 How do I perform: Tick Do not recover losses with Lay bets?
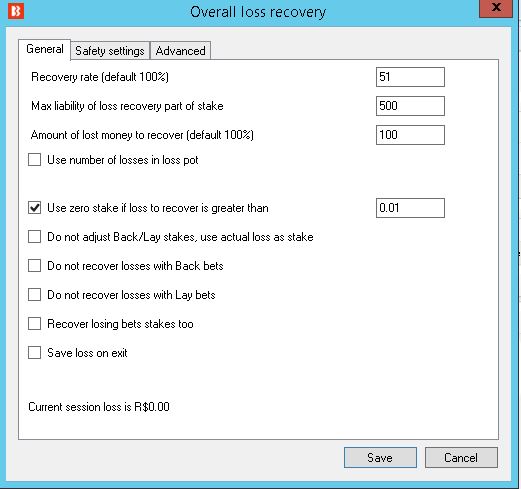[34, 295]
